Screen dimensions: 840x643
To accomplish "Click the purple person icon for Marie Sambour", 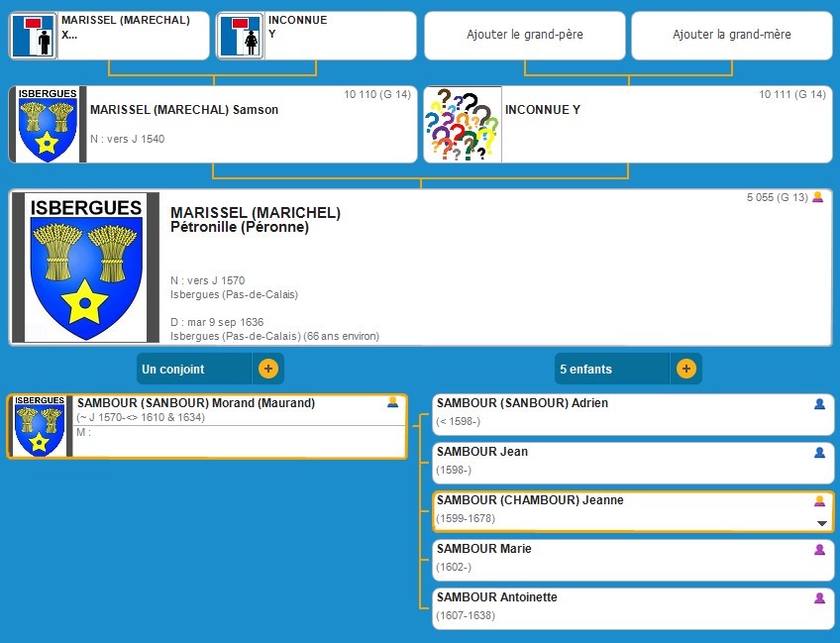I will point(819,550).
